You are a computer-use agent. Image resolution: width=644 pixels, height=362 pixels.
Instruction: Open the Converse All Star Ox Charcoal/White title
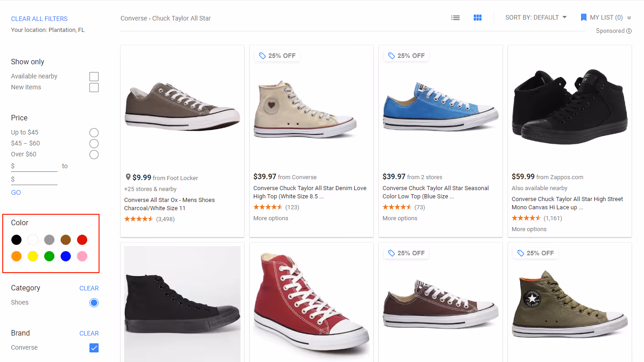169,204
